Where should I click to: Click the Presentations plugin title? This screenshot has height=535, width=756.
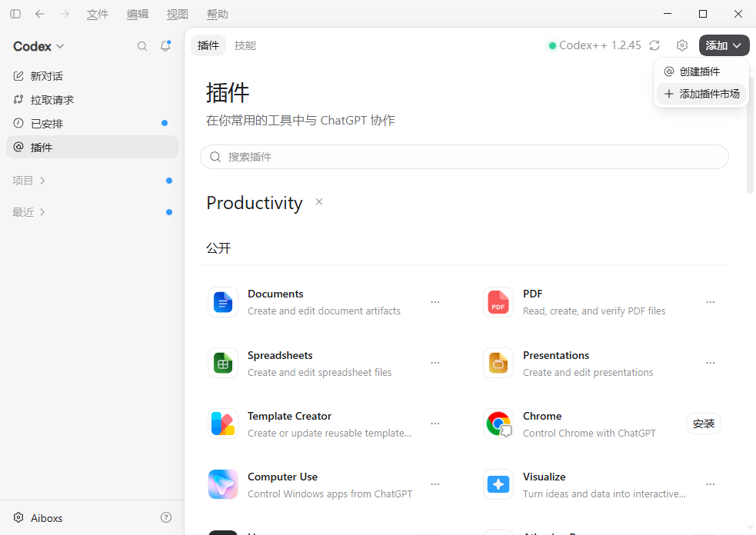click(556, 355)
